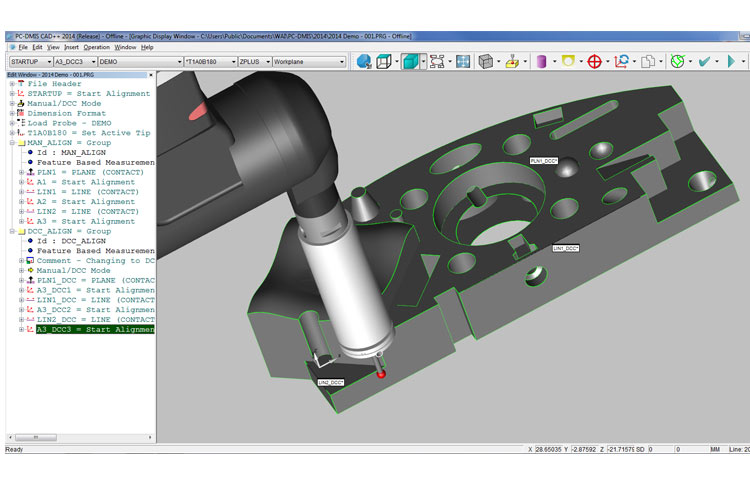Click the LIN2_DCC label in graphic view
The width and height of the screenshot is (750, 500).
[x=331, y=382]
